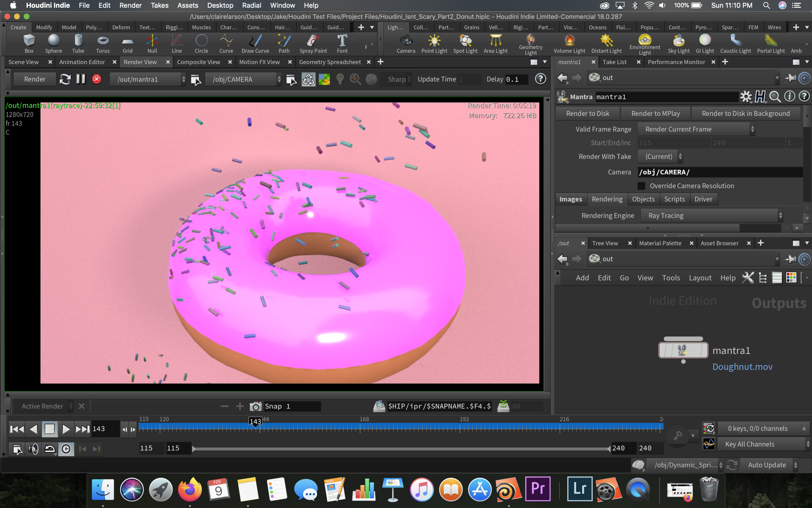Toggle audio speaker button in playbar

(x=33, y=449)
